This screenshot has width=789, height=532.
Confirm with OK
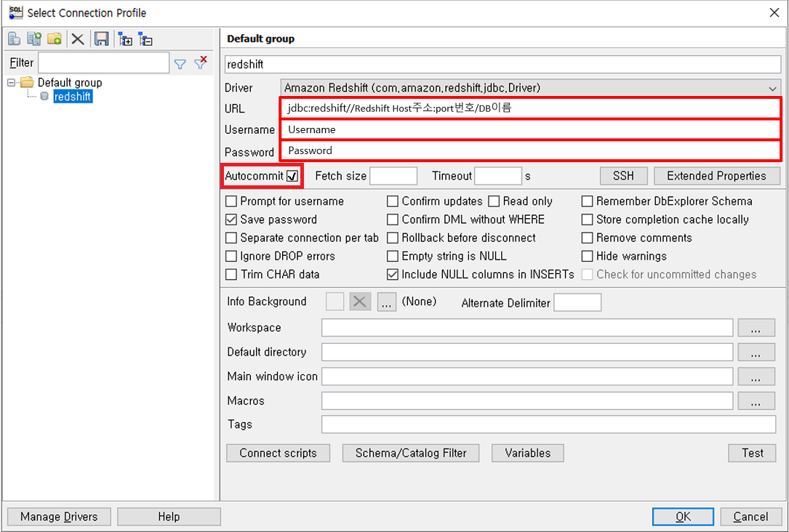[x=683, y=517]
